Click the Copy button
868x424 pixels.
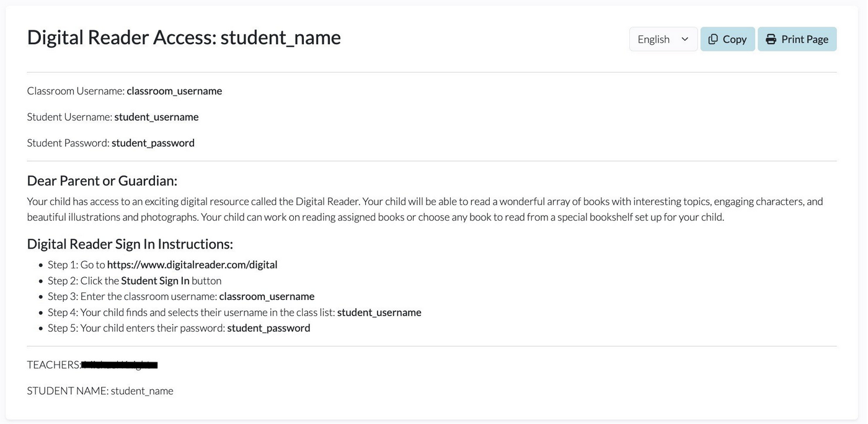(728, 39)
